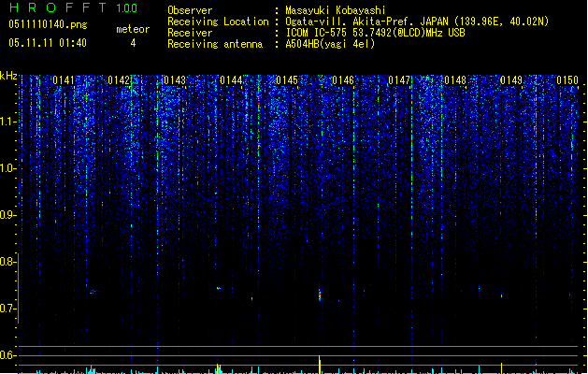588x374 pixels.
Task: Click the 0147 time marker
Action: pyautogui.click(x=399, y=80)
